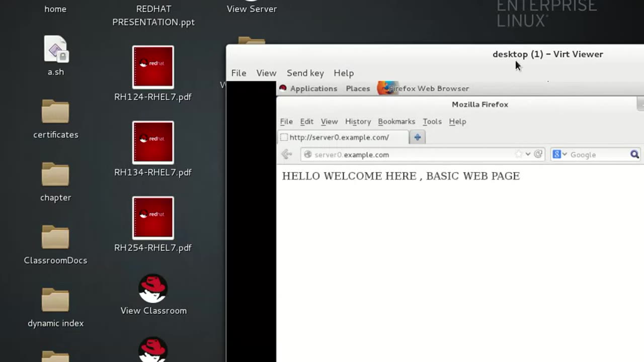Open Firefox History menu
This screenshot has height=362, width=644.
(x=358, y=121)
